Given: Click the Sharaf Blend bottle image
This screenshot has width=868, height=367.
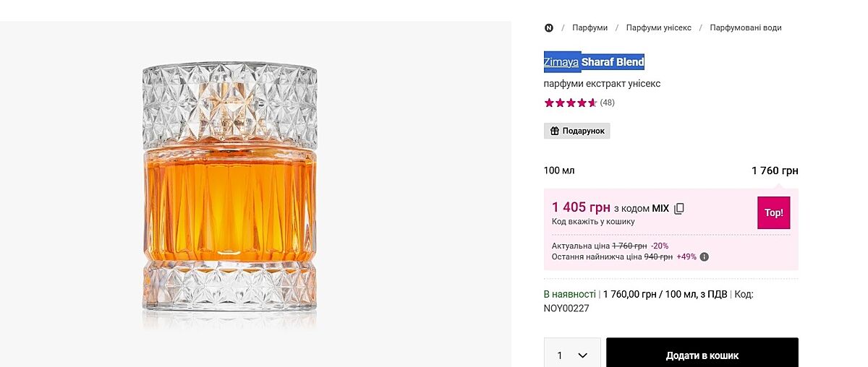Looking at the screenshot, I should (229, 188).
